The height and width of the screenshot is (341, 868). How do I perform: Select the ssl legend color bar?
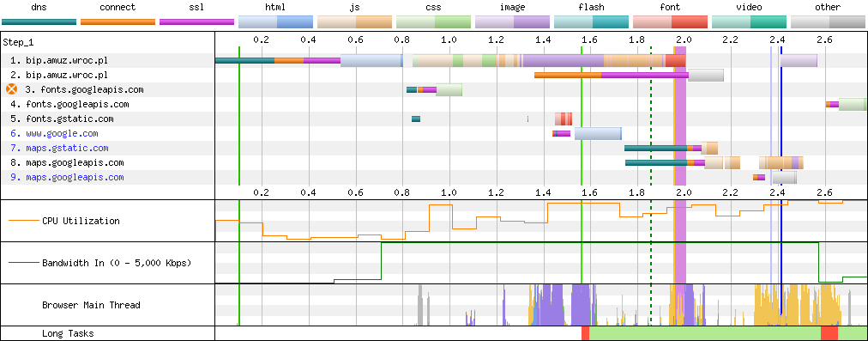[x=196, y=21]
